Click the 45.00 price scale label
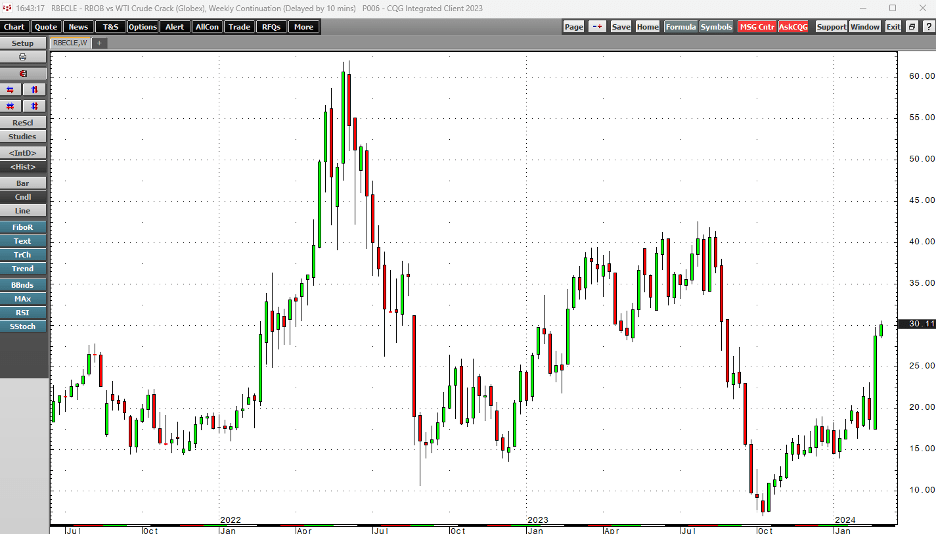The width and height of the screenshot is (936, 534). coord(922,200)
